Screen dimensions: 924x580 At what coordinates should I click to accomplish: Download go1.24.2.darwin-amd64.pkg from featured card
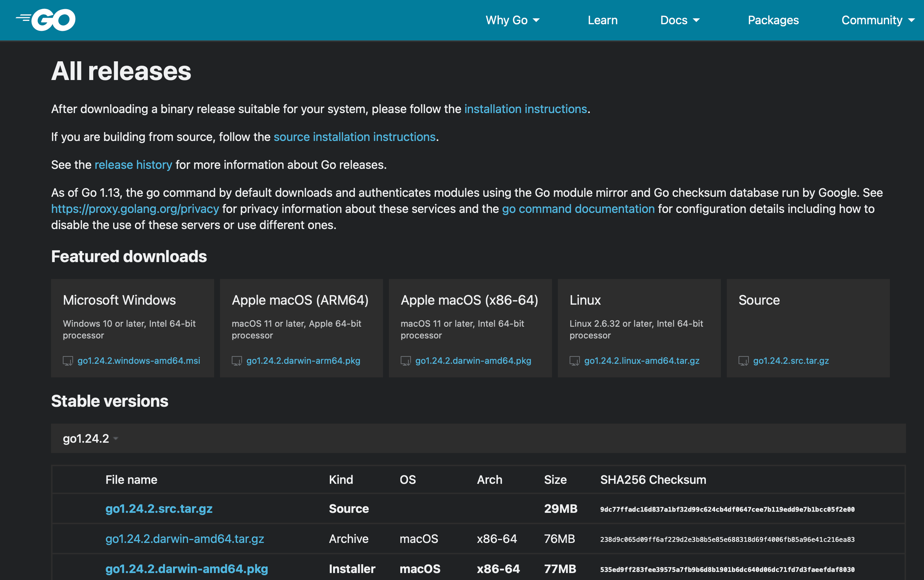click(473, 360)
